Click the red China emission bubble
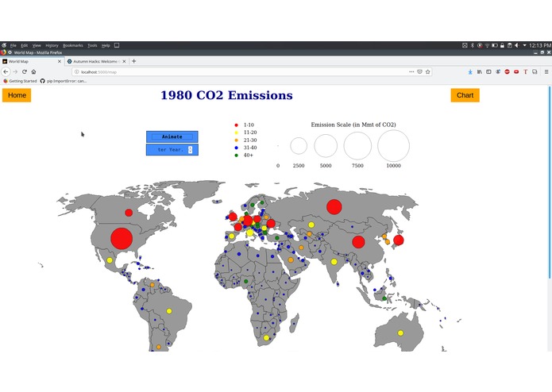 pos(358,242)
